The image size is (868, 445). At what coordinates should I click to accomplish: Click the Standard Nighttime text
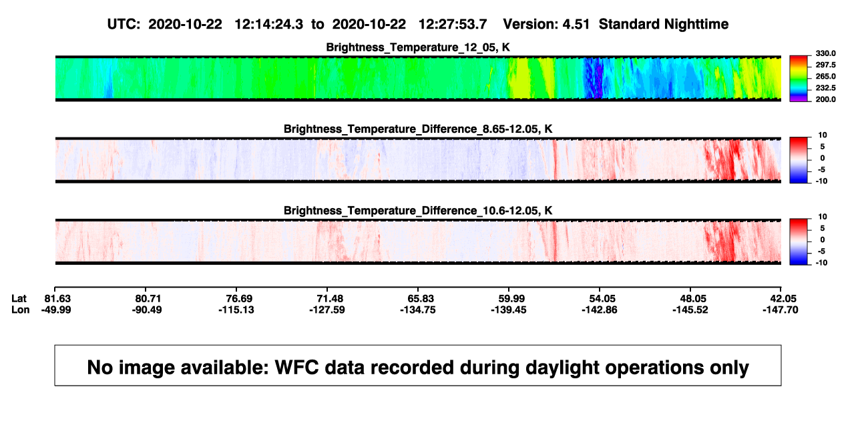click(x=664, y=24)
